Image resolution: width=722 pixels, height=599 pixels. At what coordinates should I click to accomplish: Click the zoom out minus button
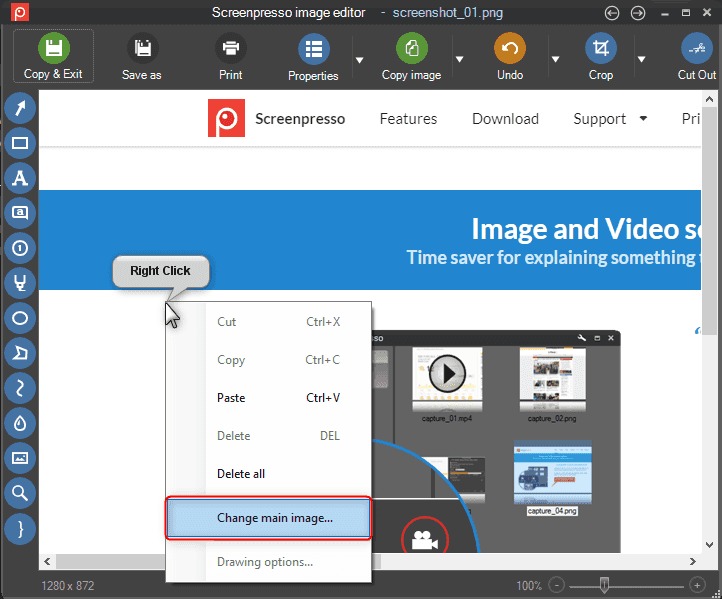557,584
